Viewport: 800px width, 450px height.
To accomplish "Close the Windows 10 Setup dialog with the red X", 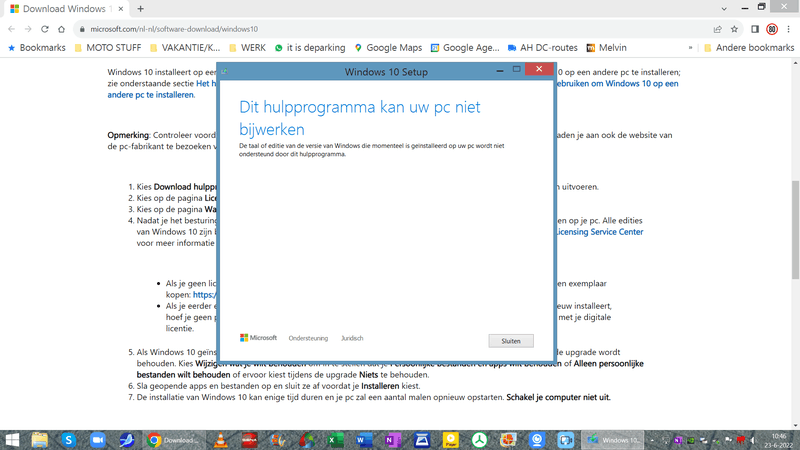I will coord(539,69).
